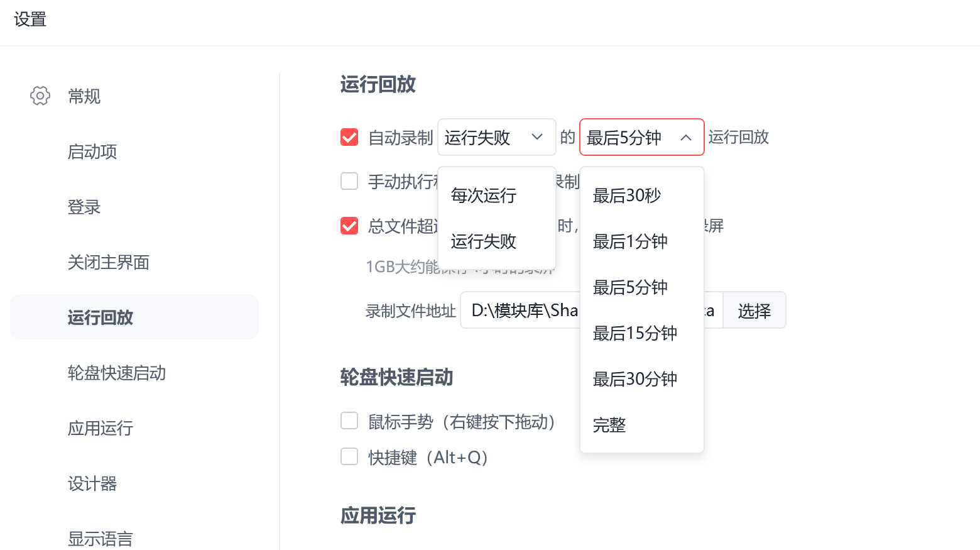Choose 最后15分钟 duration option

pos(634,333)
